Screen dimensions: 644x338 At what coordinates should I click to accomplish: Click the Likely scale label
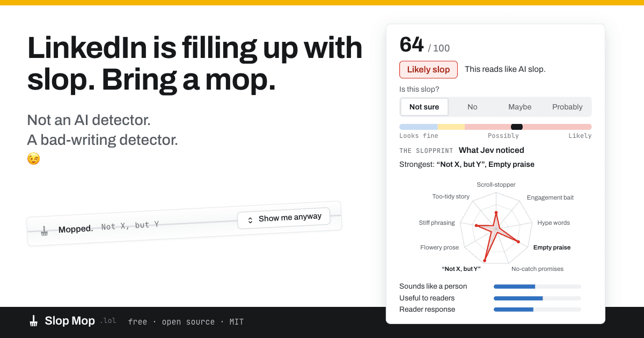pyautogui.click(x=580, y=136)
